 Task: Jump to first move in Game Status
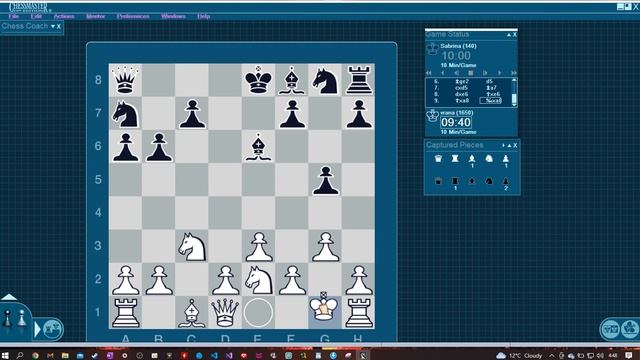pyautogui.click(x=429, y=73)
